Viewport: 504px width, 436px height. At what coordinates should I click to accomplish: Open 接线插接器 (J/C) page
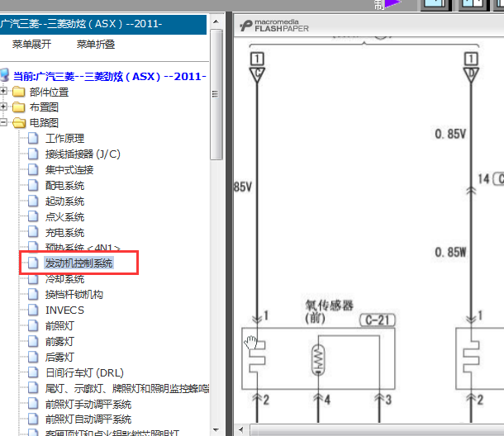click(x=83, y=154)
